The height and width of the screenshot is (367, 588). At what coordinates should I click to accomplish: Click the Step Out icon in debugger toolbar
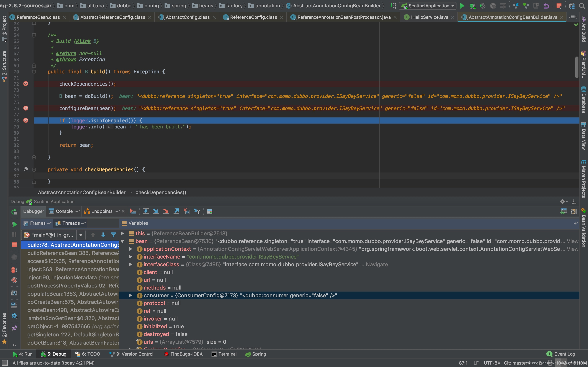(177, 211)
